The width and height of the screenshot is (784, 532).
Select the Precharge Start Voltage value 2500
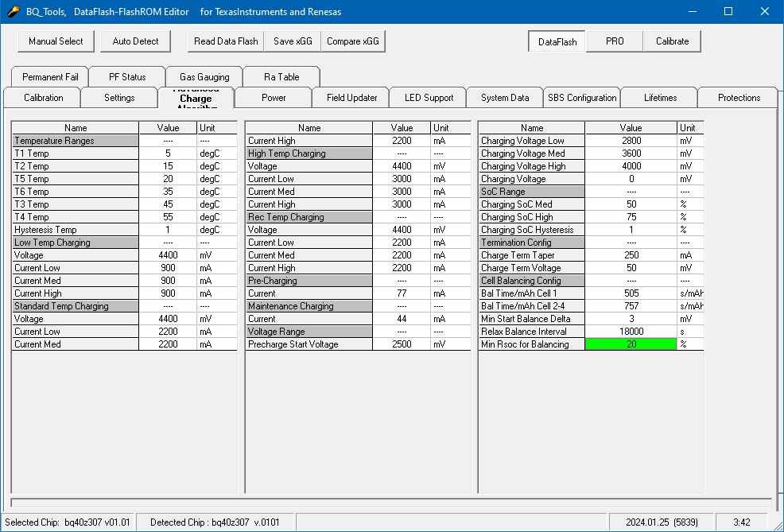(402, 344)
